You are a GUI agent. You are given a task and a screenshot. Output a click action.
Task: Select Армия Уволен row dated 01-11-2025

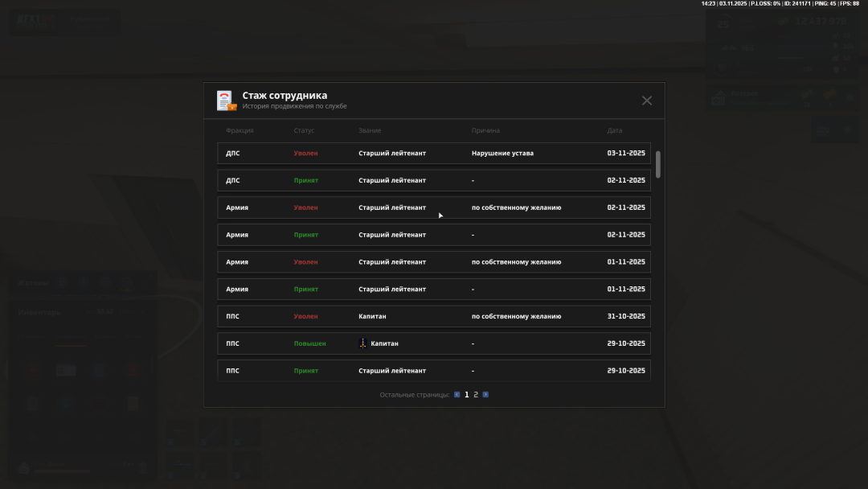[x=434, y=262]
